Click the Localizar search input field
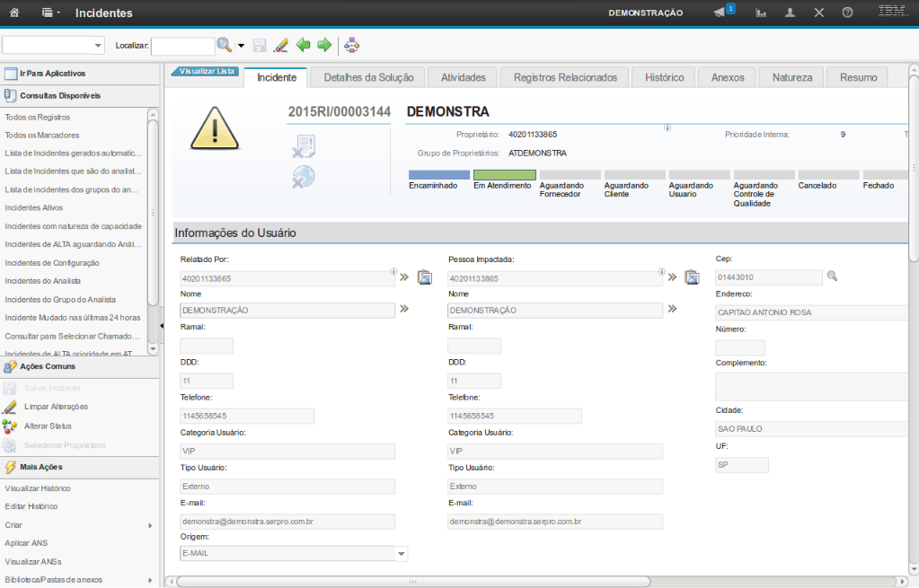This screenshot has width=919, height=588. (182, 45)
